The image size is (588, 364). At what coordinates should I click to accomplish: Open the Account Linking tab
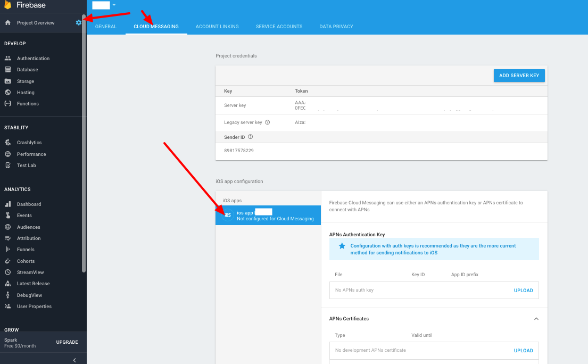click(217, 26)
